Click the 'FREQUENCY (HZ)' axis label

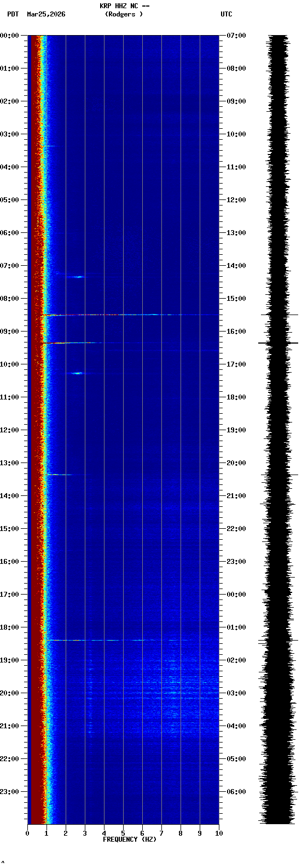click(x=130, y=840)
